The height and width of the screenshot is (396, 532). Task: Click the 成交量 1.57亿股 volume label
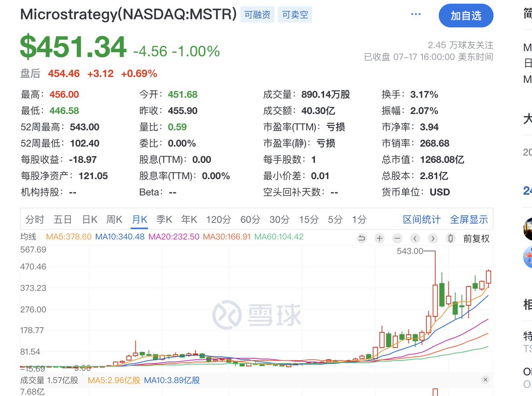tap(50, 380)
